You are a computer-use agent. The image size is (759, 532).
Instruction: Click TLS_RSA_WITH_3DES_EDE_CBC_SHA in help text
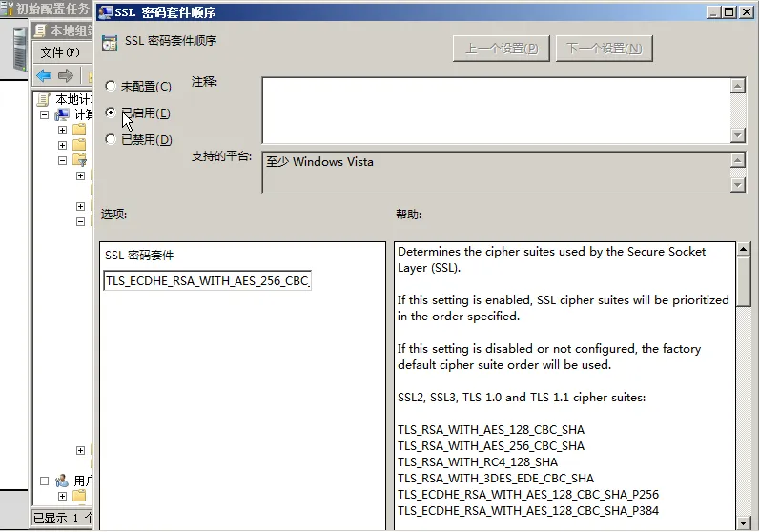point(496,479)
